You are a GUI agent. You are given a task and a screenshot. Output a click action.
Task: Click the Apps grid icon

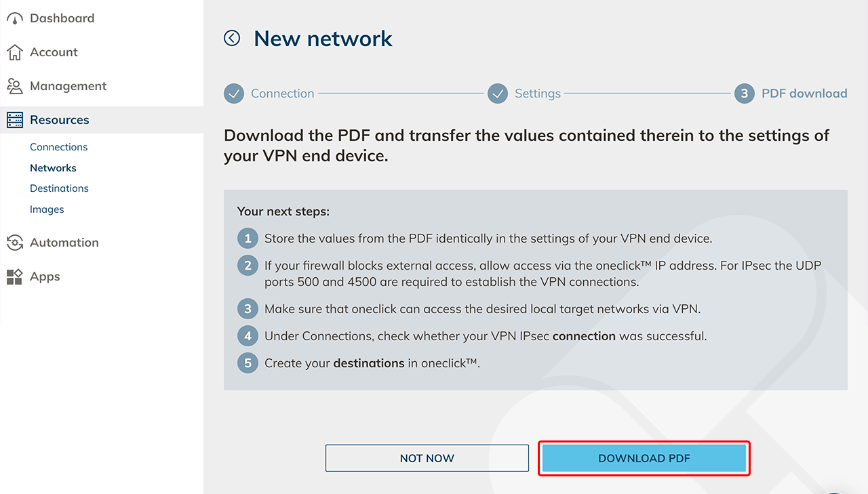pyautogui.click(x=14, y=276)
